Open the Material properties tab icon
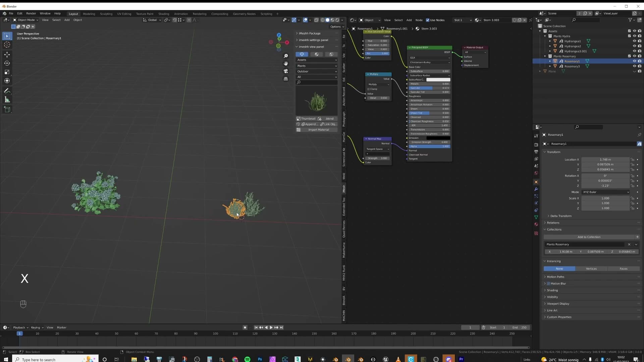Screen dimensions: 644x362 (536, 224)
